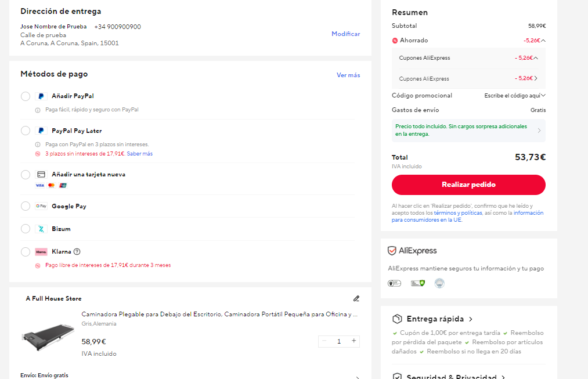Click the Klarna Pago libre de intereses text
Screen dimensions: 588x379
tap(108, 265)
